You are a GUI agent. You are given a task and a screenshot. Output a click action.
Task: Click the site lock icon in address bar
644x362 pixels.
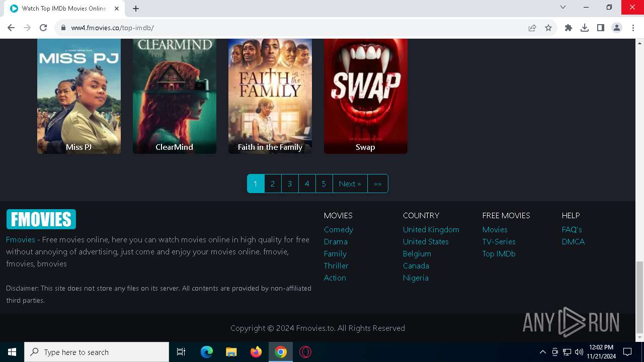coord(63,28)
